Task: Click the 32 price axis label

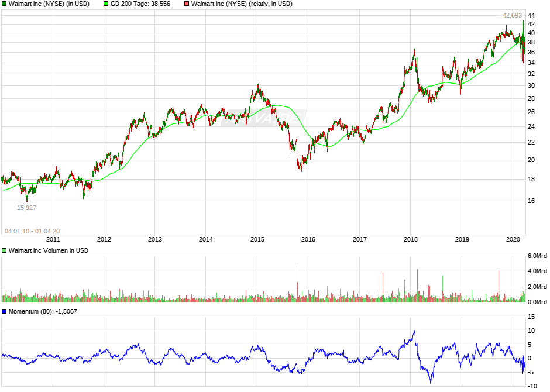Action: click(531, 74)
